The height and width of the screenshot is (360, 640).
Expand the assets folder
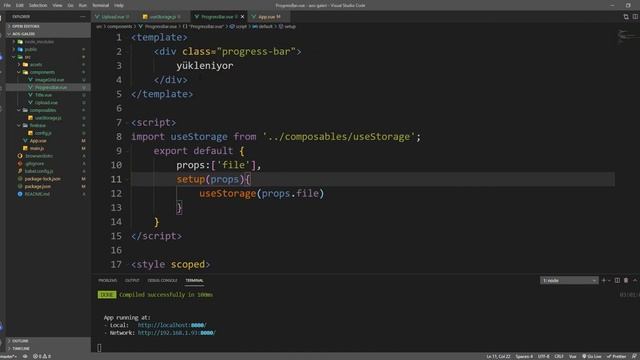36,64
